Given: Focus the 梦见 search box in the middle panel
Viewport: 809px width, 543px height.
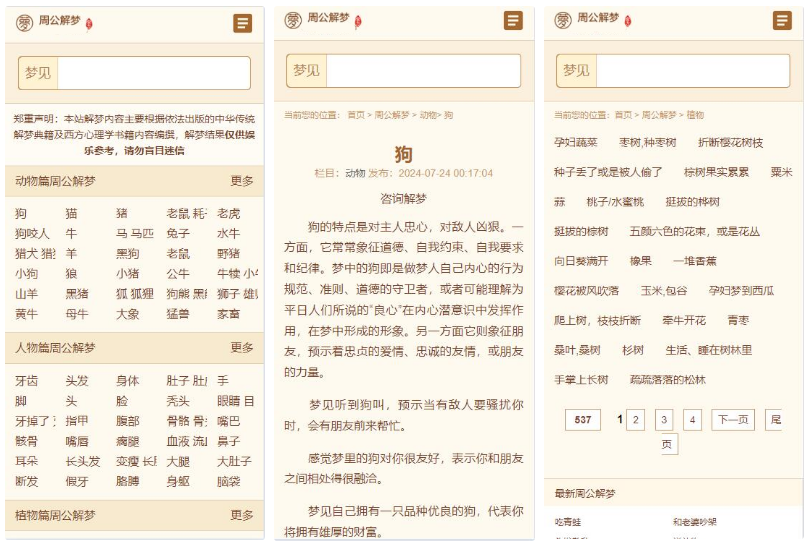Looking at the screenshot, I should (423, 71).
